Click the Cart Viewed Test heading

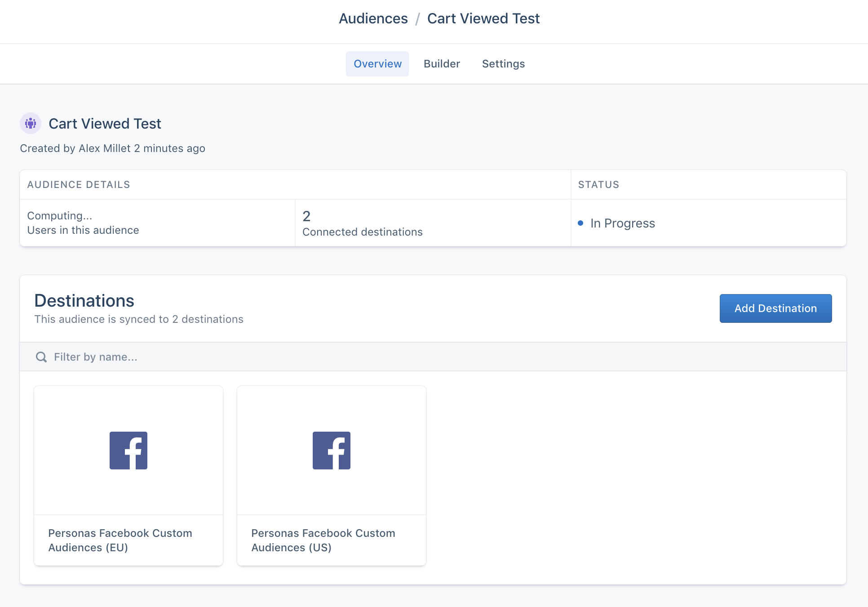[105, 124]
